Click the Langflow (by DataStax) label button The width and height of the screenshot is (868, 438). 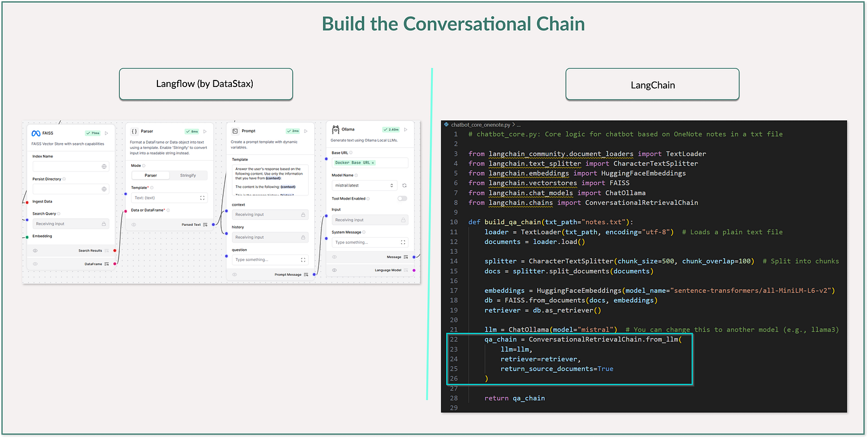pyautogui.click(x=206, y=84)
